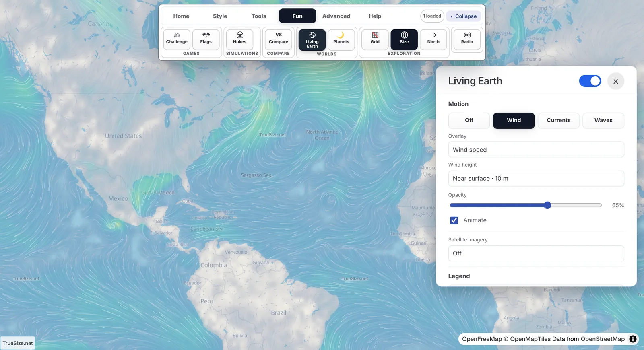The width and height of the screenshot is (644, 350).
Task: Open the Planets world tool
Action: [x=341, y=40]
